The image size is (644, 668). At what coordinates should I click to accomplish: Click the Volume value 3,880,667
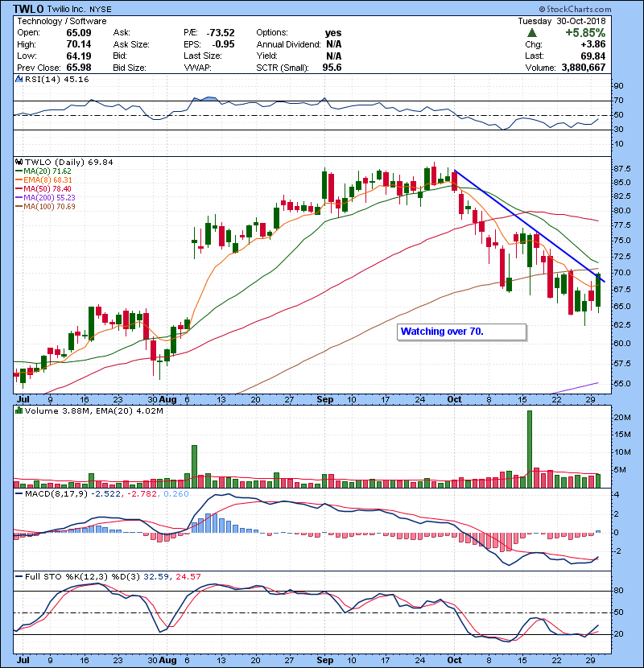click(x=584, y=68)
